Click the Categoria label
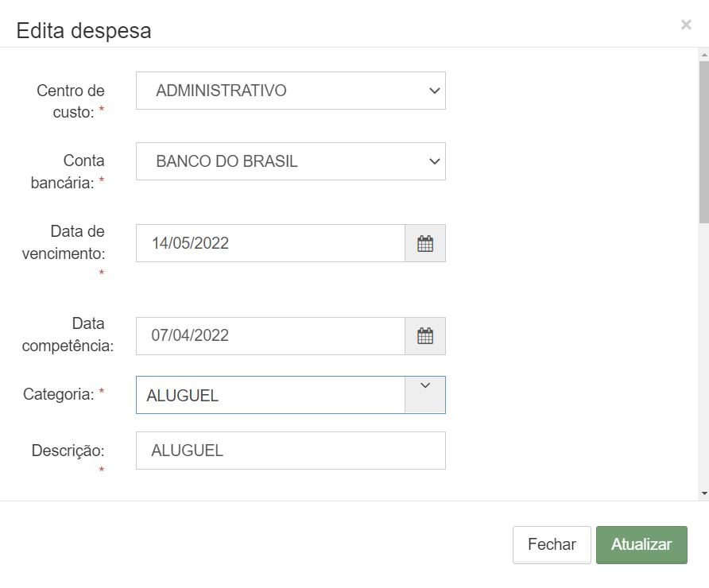709x588 pixels. point(64,394)
